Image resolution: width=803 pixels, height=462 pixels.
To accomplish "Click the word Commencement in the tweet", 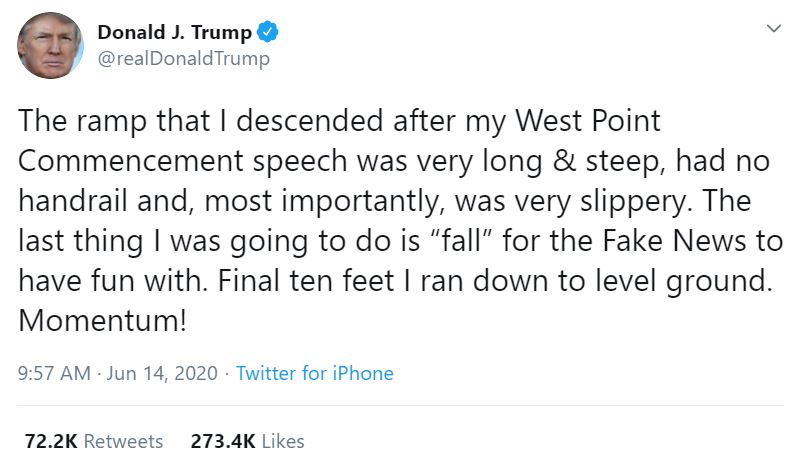I will pyautogui.click(x=131, y=161).
